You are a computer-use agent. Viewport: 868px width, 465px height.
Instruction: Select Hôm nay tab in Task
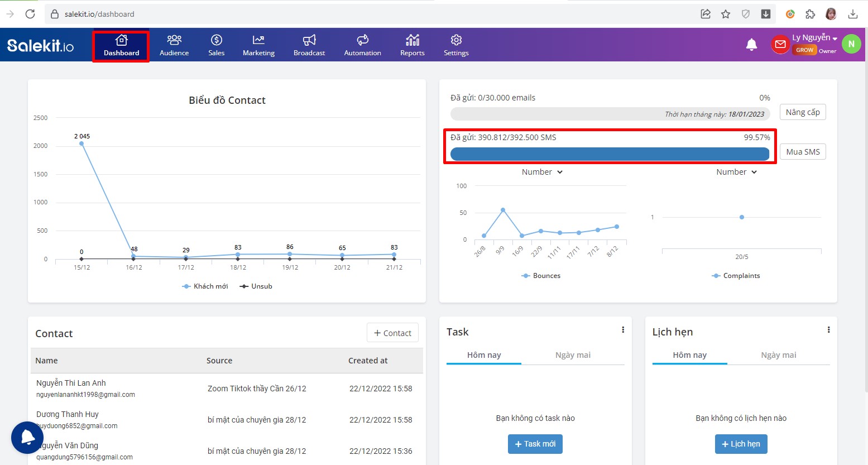(x=484, y=355)
